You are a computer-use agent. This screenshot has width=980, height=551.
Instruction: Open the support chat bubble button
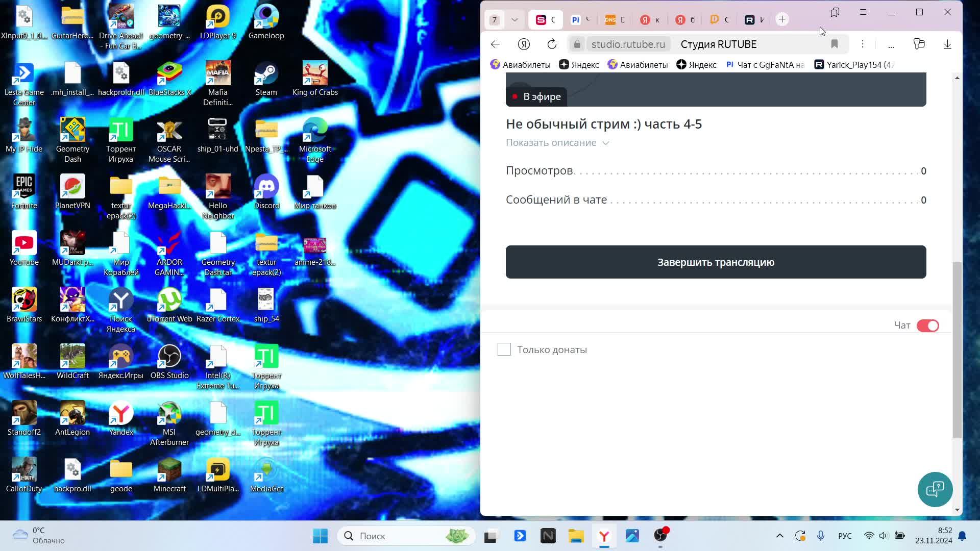[935, 489]
